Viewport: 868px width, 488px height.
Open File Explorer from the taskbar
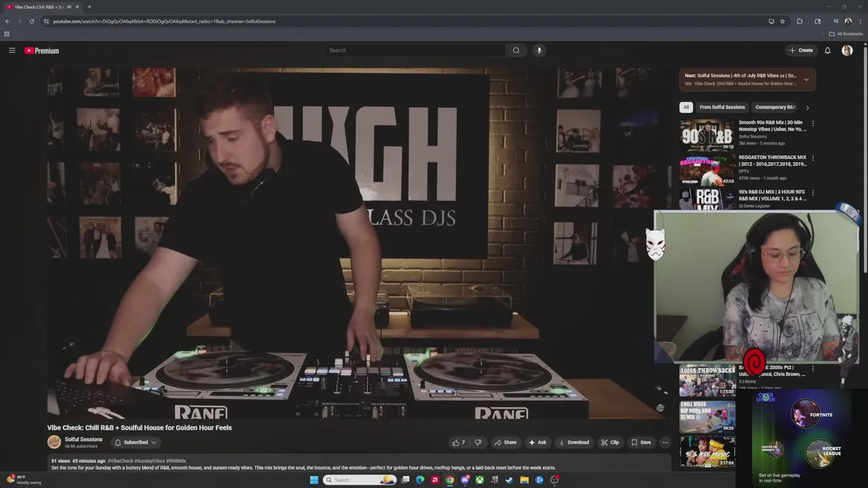coord(524,480)
